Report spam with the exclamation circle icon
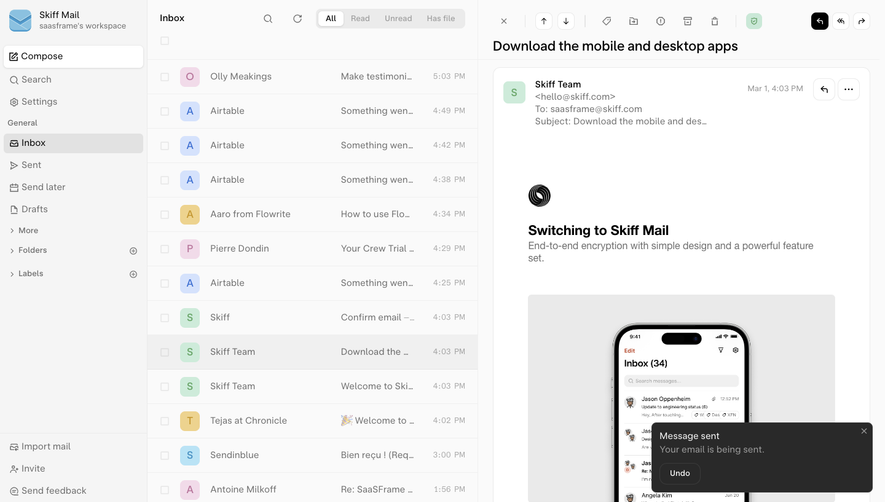The image size is (885, 502). [660, 21]
